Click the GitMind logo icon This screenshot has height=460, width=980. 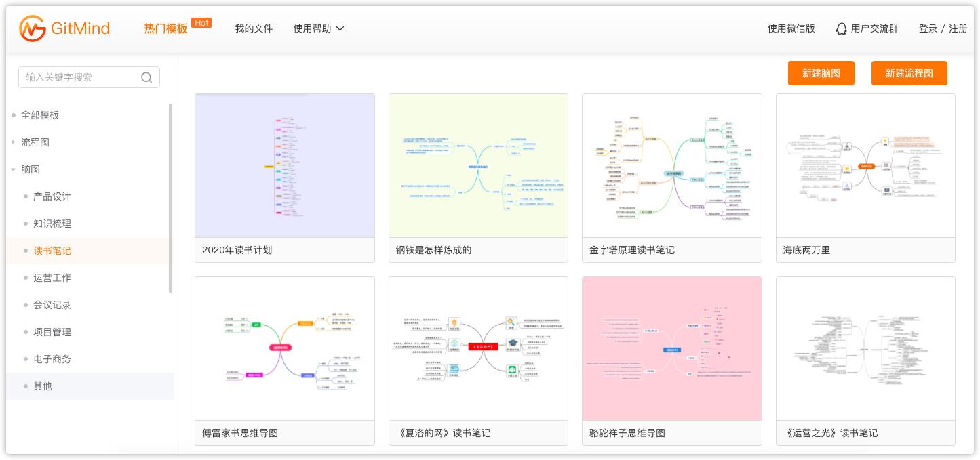coord(32,28)
